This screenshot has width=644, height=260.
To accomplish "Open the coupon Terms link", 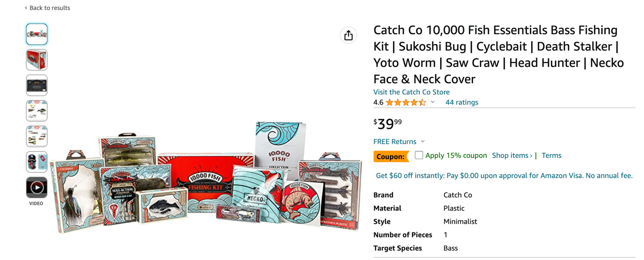I will pyautogui.click(x=552, y=156).
